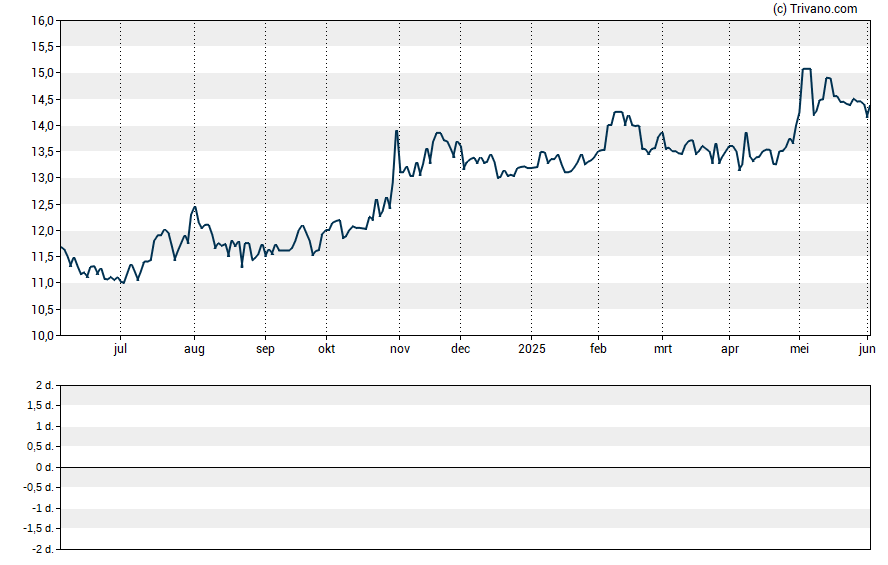Screen dimensions: 888x565
Task: Select the 12,0 price axis value
Action: (x=42, y=230)
